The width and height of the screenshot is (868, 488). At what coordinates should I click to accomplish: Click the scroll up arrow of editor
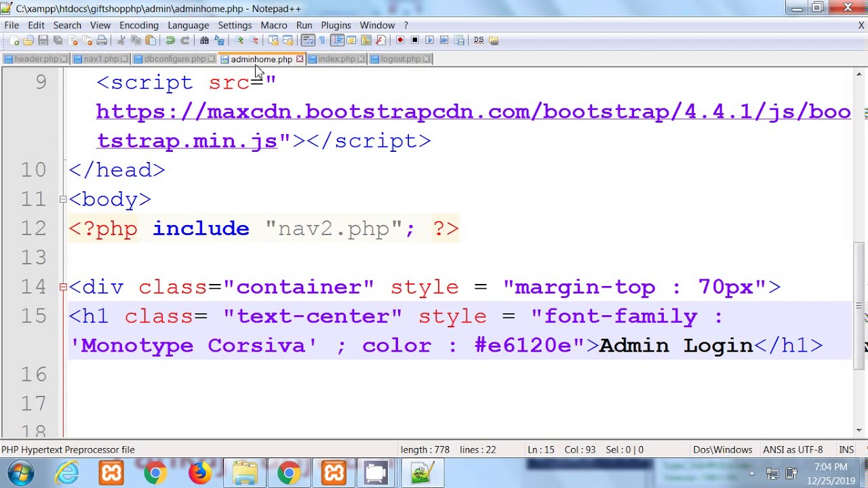[859, 74]
